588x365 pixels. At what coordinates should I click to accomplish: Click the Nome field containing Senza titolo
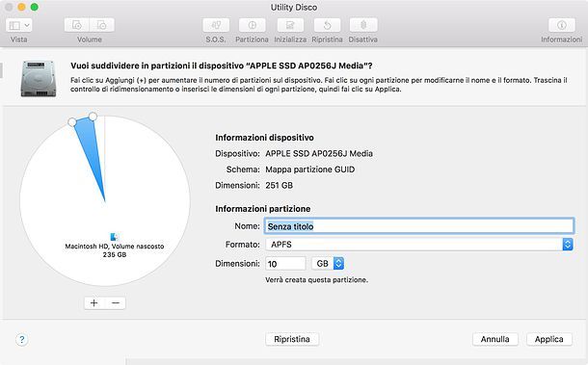pyautogui.click(x=419, y=226)
